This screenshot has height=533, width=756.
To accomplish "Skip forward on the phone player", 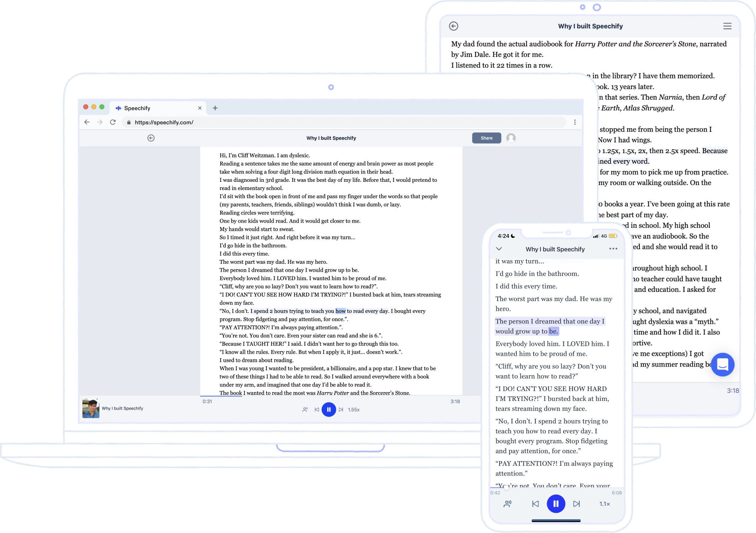I will (x=577, y=504).
